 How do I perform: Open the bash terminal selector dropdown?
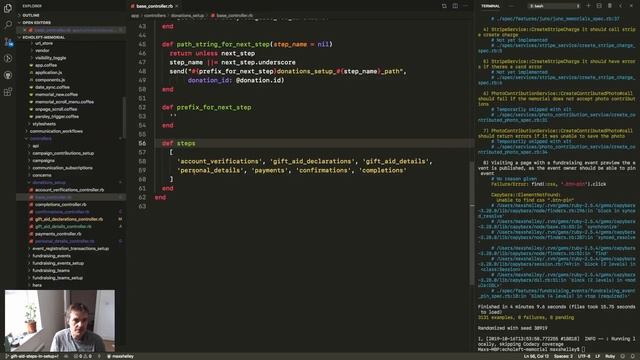(x=554, y=6)
